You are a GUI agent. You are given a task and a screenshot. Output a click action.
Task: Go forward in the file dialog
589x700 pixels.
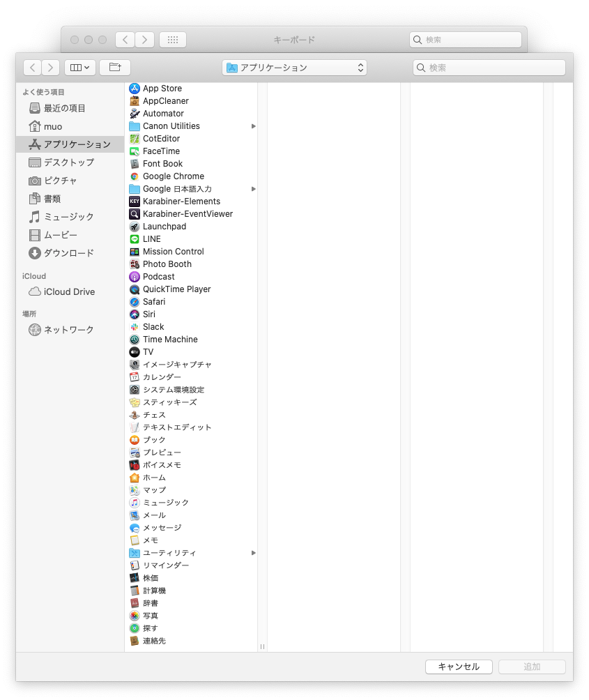pyautogui.click(x=50, y=68)
